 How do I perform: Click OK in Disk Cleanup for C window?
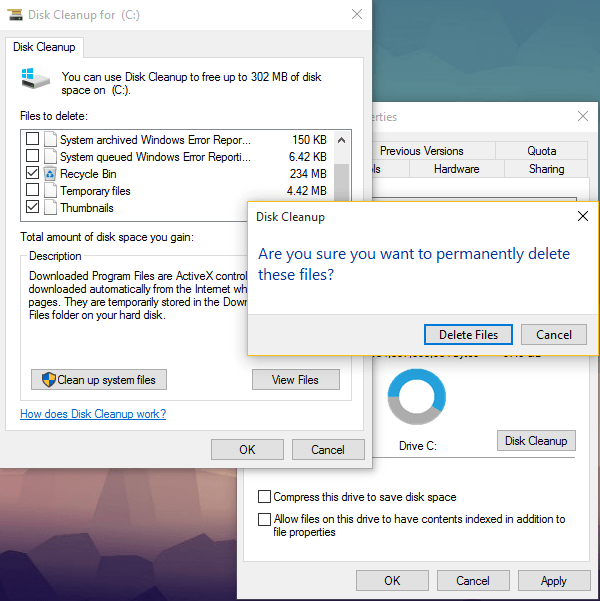point(247,450)
